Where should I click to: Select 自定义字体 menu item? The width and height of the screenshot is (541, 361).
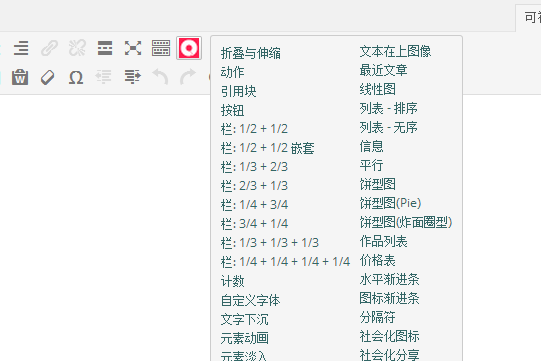point(250,300)
